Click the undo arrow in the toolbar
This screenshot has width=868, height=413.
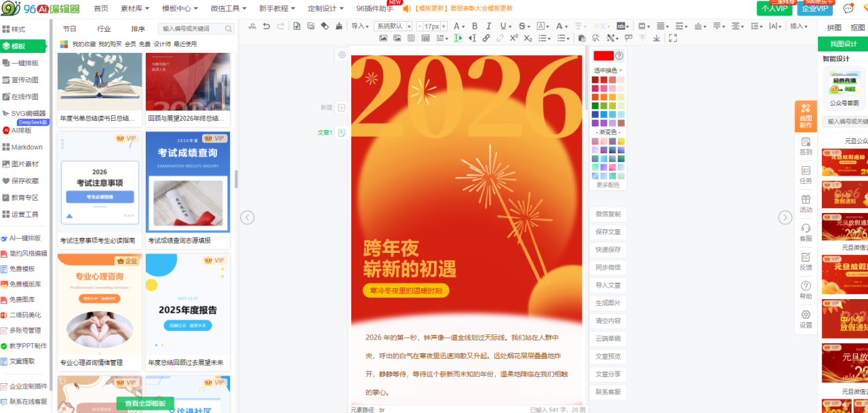[266, 26]
